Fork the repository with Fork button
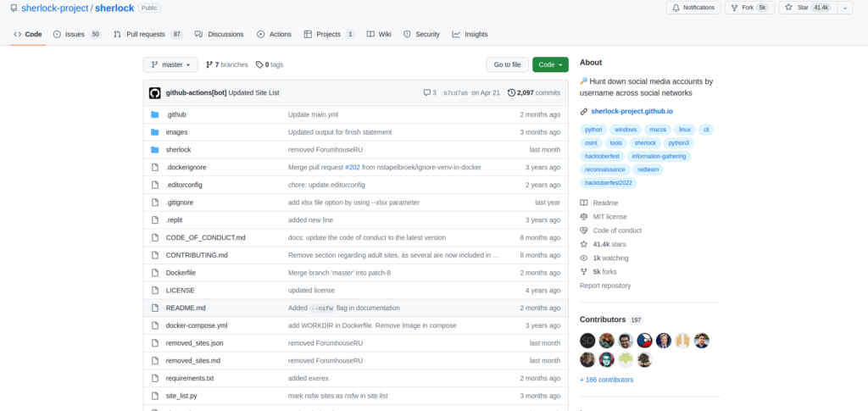Screen dimensions: 868x411 click(749, 8)
